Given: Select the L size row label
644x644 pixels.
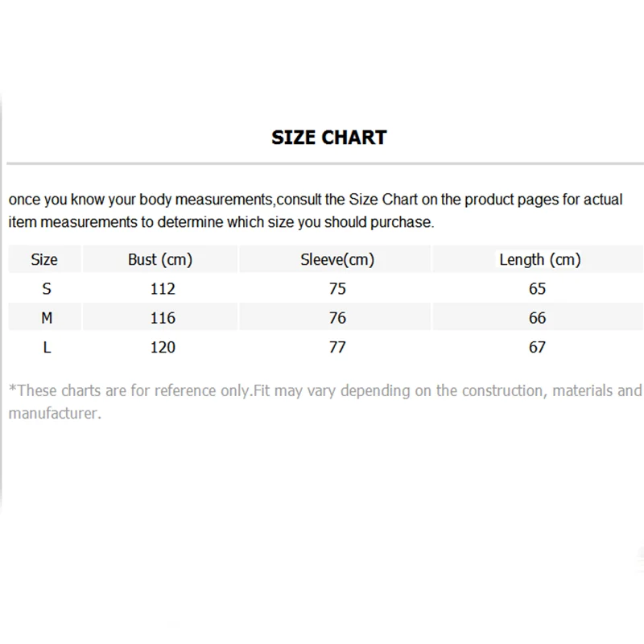Looking at the screenshot, I should click(x=47, y=347).
